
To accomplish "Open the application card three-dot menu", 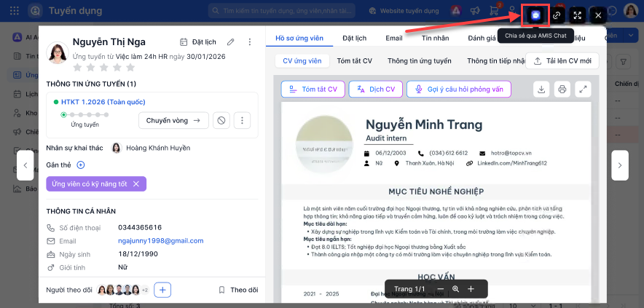I will [243, 120].
